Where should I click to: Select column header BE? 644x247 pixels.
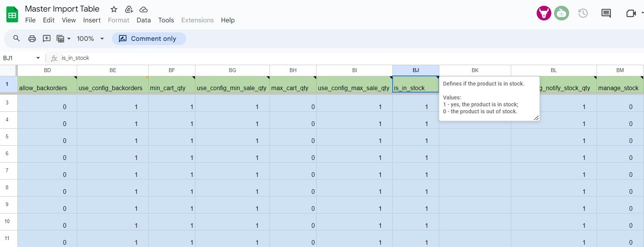[113, 70]
